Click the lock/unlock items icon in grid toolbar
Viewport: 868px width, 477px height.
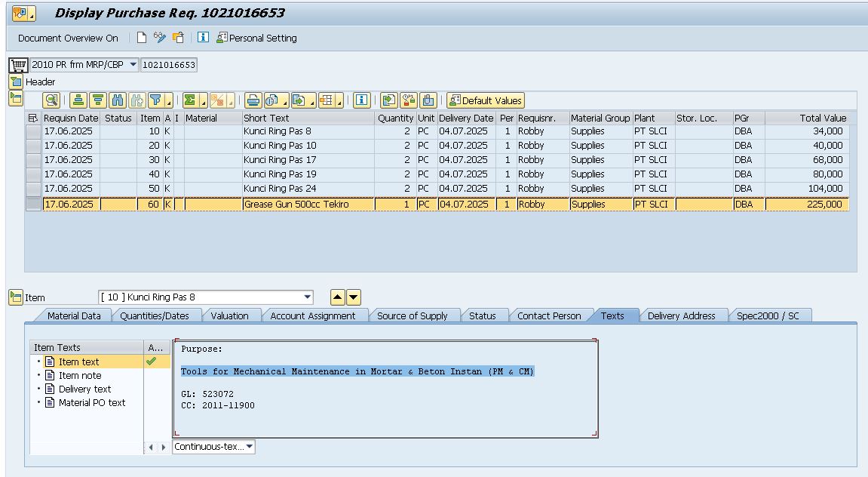tap(409, 100)
